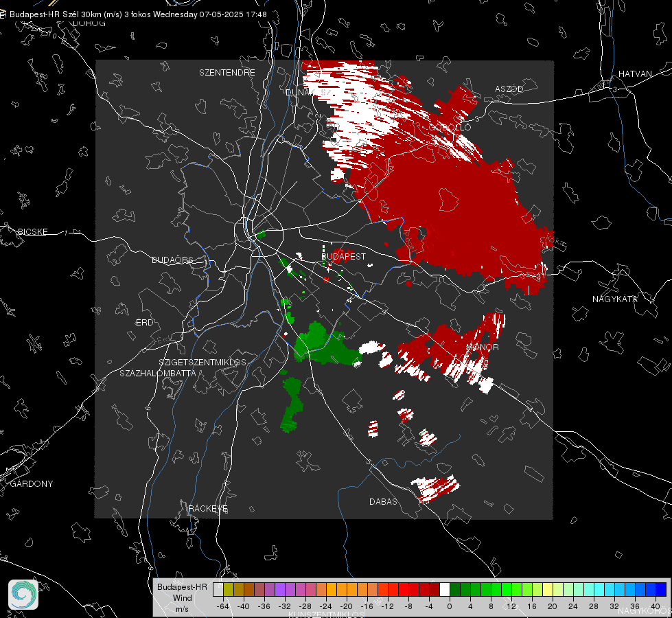Choose the dark green swatch right of white
The height and width of the screenshot is (618, 672).
coord(455,590)
